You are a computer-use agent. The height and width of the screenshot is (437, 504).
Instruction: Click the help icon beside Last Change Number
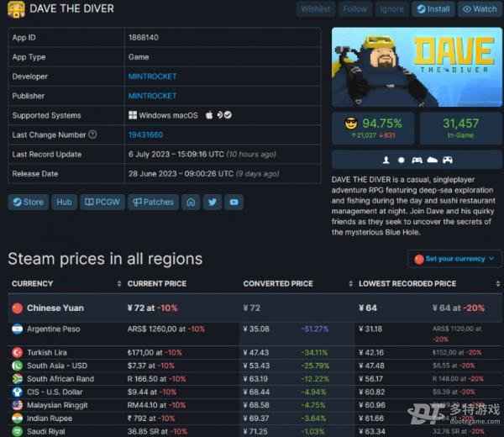pyautogui.click(x=92, y=134)
